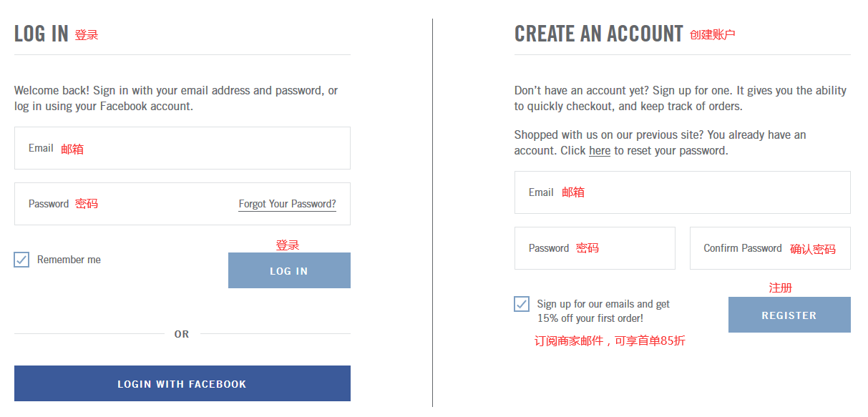
Task: Open the Forgot Your Password? link
Action: [x=287, y=204]
